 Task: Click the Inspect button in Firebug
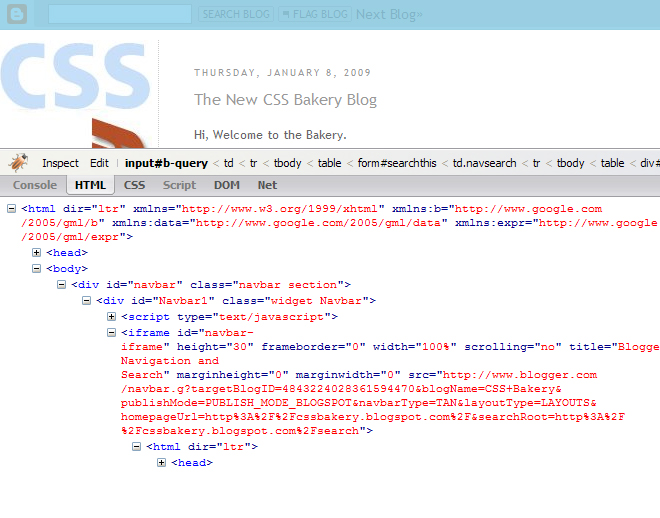(x=60, y=163)
